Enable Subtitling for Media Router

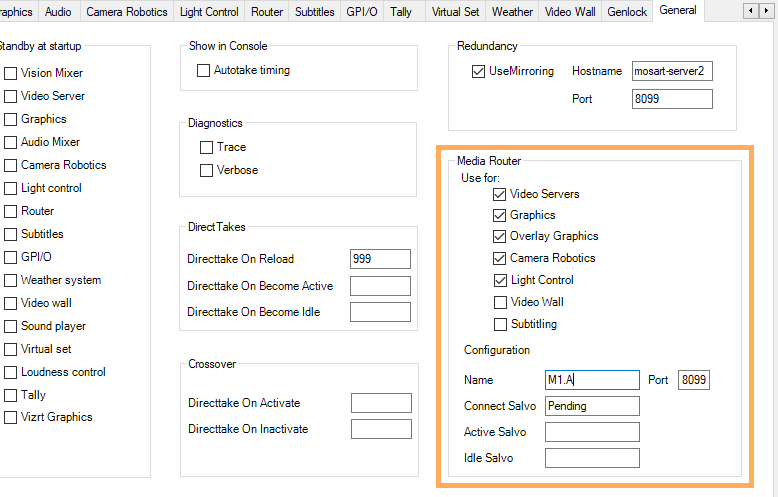pos(500,324)
